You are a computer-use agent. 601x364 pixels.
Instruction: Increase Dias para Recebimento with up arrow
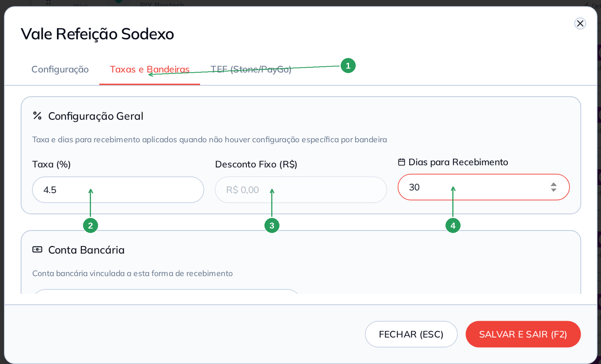[554, 184]
